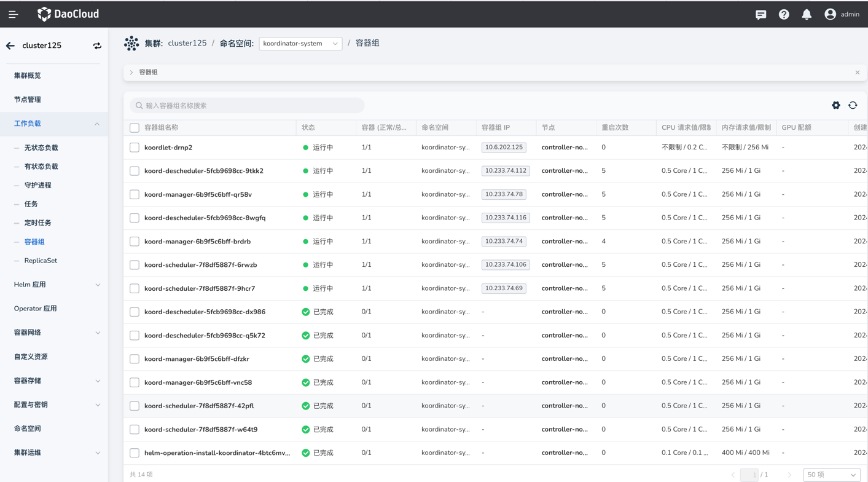Click the admin user avatar icon

pyautogui.click(x=830, y=14)
